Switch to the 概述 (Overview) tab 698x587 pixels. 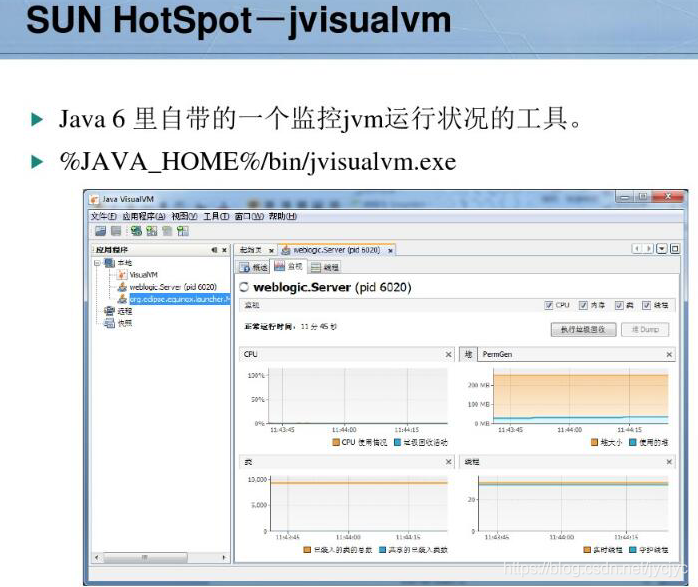point(254,267)
